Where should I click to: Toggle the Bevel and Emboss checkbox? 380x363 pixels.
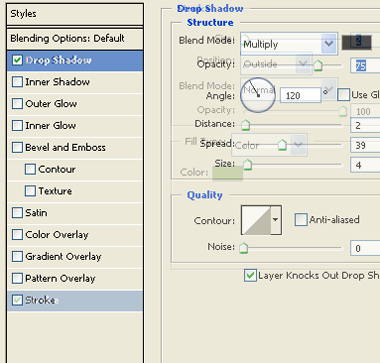pyautogui.click(x=17, y=147)
